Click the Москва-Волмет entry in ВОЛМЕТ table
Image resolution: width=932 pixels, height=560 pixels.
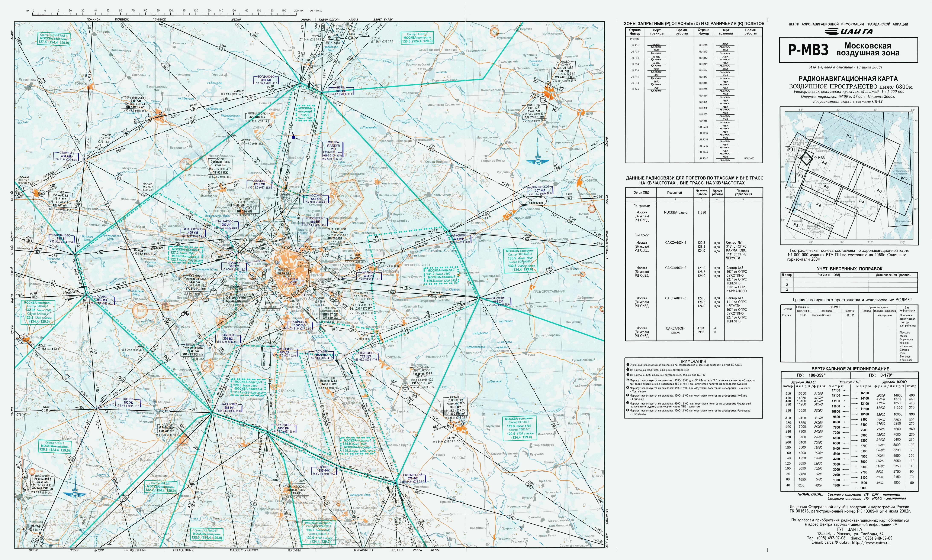[x=821, y=315]
